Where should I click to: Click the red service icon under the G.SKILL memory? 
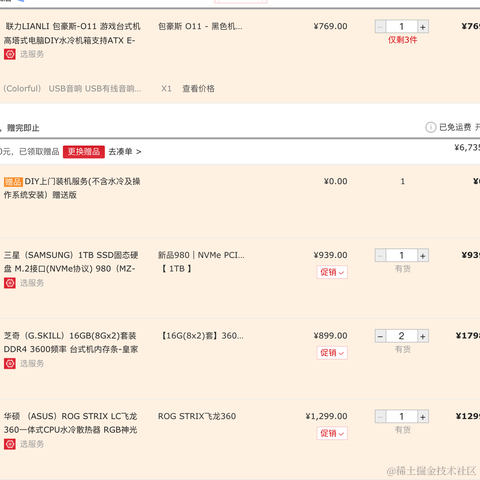[x=10, y=363]
